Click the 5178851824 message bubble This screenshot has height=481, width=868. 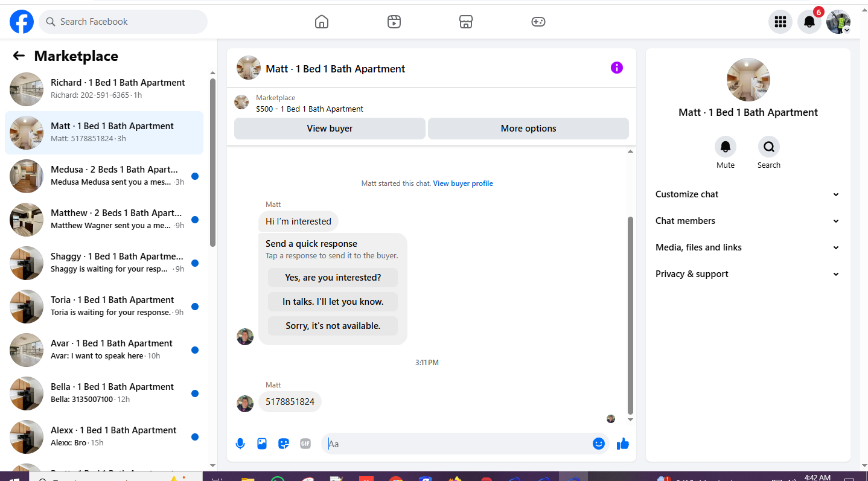coord(290,402)
